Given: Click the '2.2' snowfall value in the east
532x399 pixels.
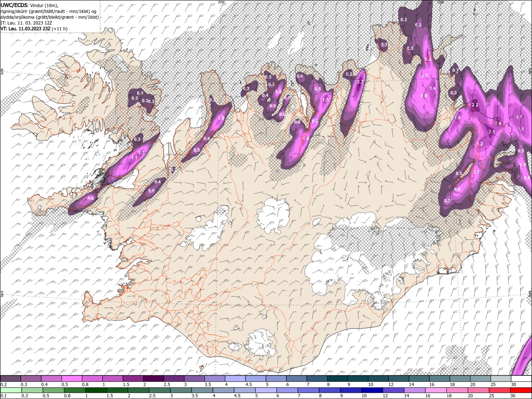Looking at the screenshot, I should (475, 105).
